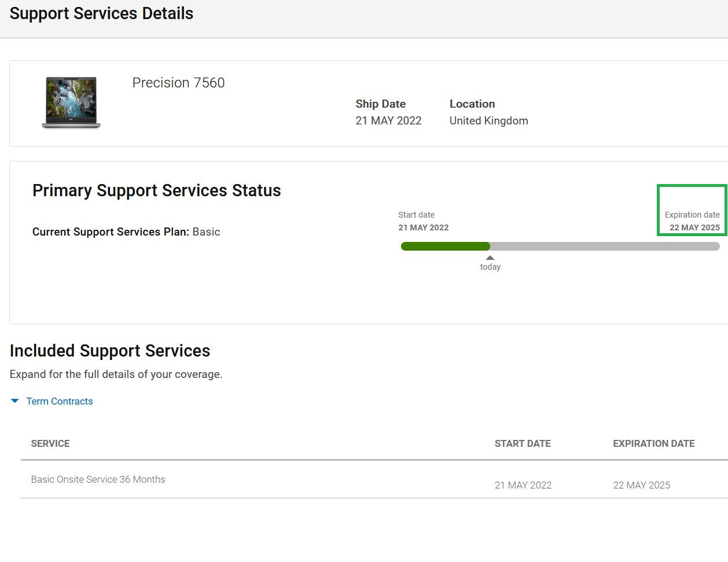This screenshot has width=728, height=562.
Task: Click the START DATE column header
Action: (x=523, y=443)
